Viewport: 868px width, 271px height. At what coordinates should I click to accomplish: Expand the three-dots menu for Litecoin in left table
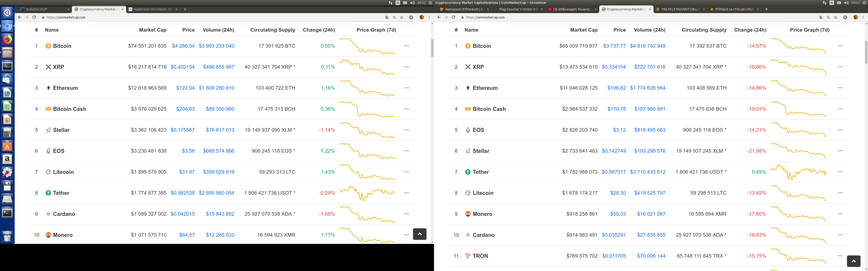[x=406, y=172]
